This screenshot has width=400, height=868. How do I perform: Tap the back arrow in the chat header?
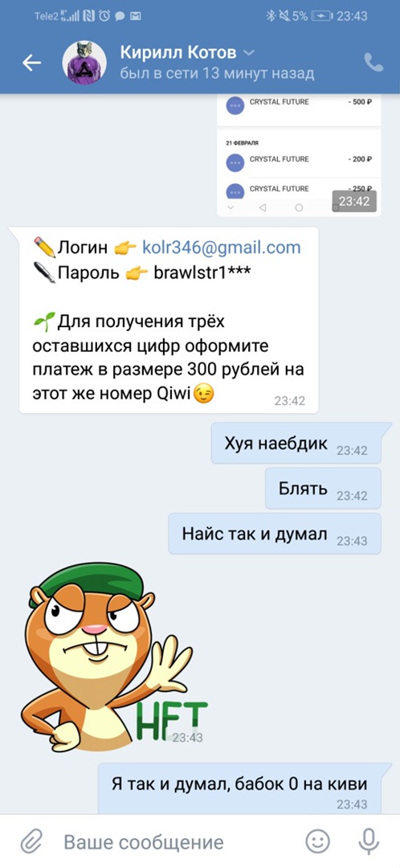point(31,63)
